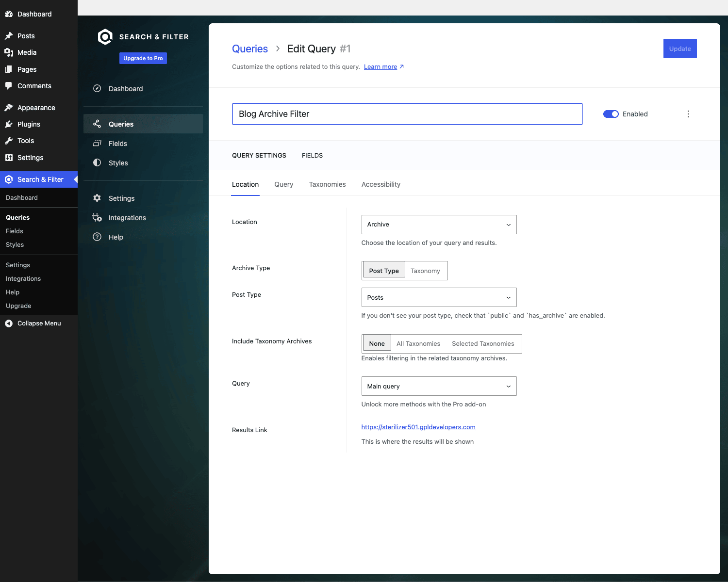Screen dimensions: 728x582
Task: Switch to the FIELDS section tab
Action: [312, 155]
